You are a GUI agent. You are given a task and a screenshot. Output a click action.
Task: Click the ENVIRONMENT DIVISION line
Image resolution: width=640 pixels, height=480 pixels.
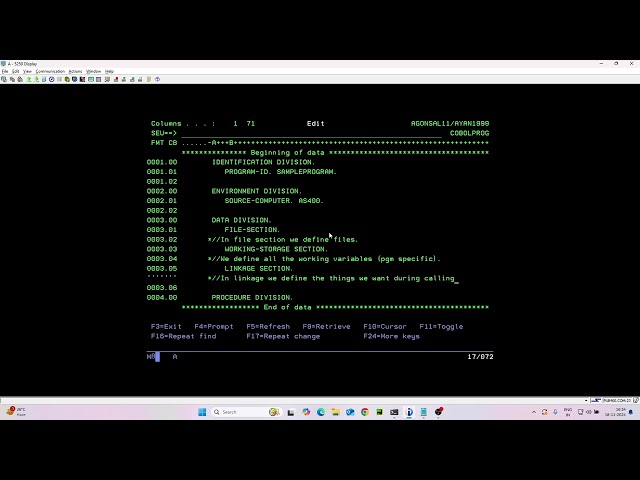(x=257, y=191)
